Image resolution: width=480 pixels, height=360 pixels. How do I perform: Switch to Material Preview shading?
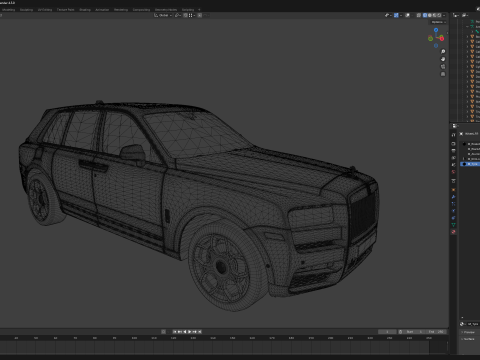(434, 15)
